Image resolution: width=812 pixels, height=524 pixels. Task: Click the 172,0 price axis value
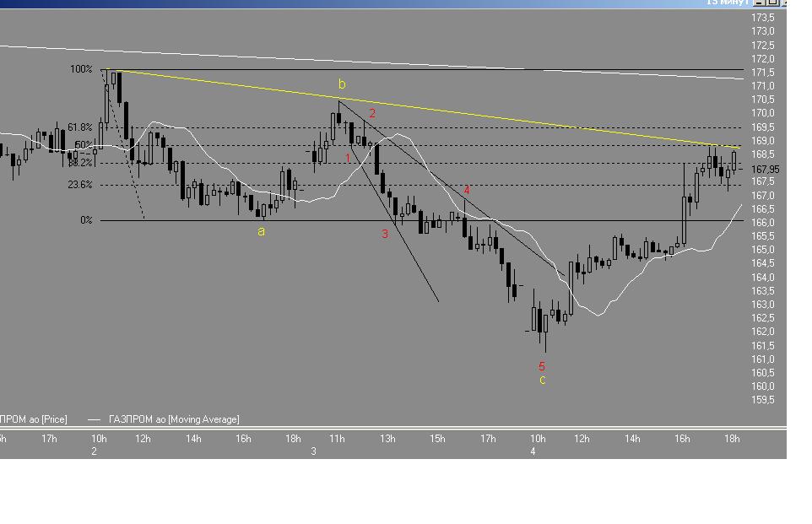pyautogui.click(x=763, y=59)
